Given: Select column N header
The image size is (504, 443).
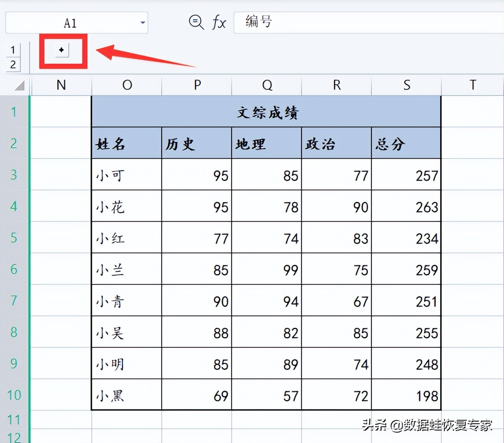Looking at the screenshot, I should [x=61, y=85].
